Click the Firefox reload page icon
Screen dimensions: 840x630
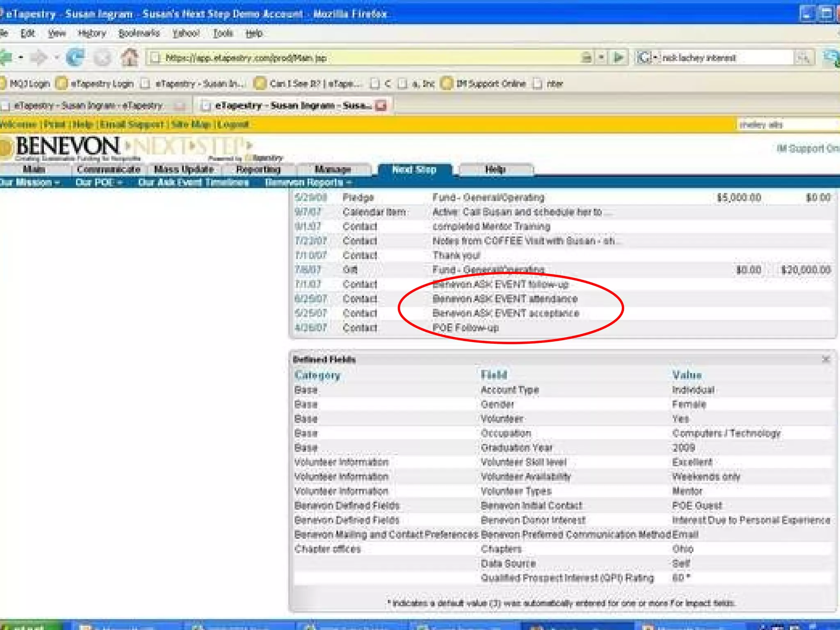pos(75,57)
